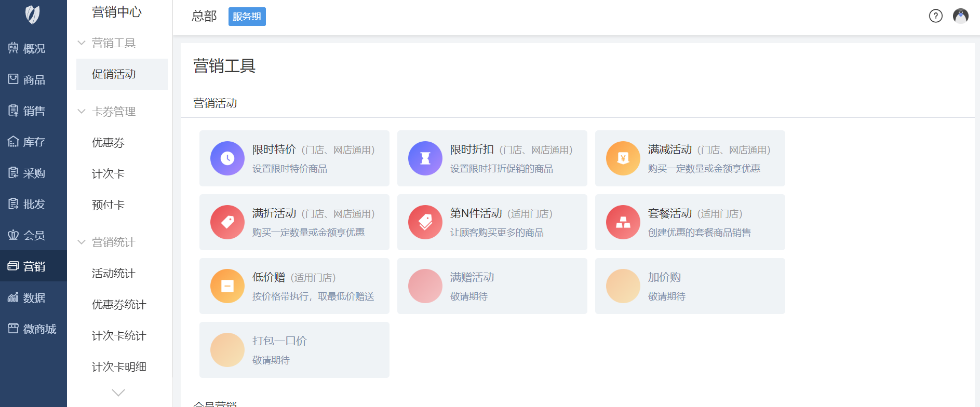Click the logo icon in the sidebar
980x407 pixels.
(33, 15)
